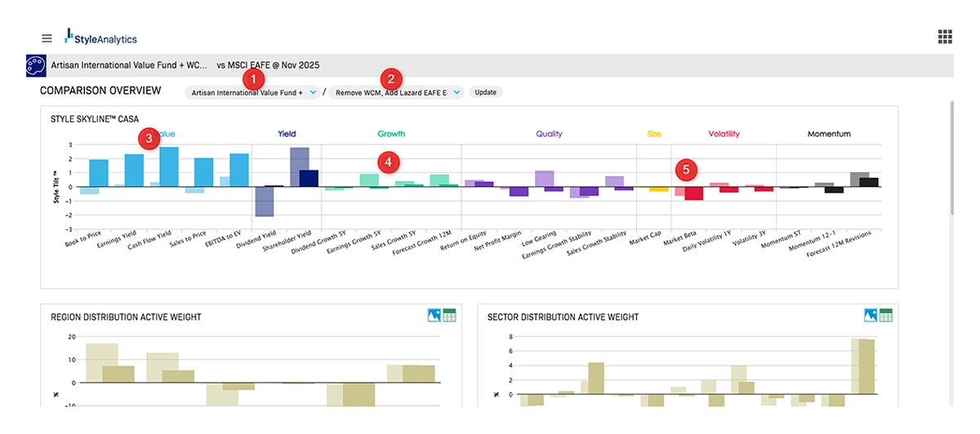Open the hamburger navigation menu
The height and width of the screenshot is (434, 980).
coord(47,38)
